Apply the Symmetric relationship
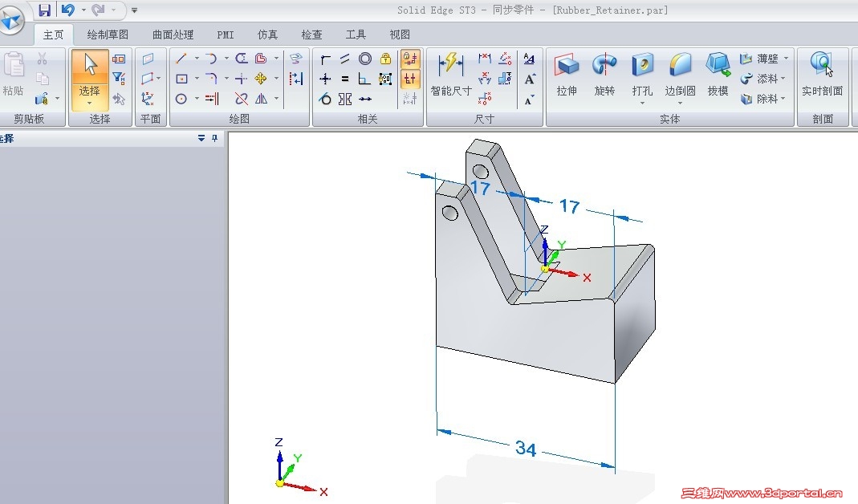The height and width of the screenshot is (504, 858). click(345, 99)
